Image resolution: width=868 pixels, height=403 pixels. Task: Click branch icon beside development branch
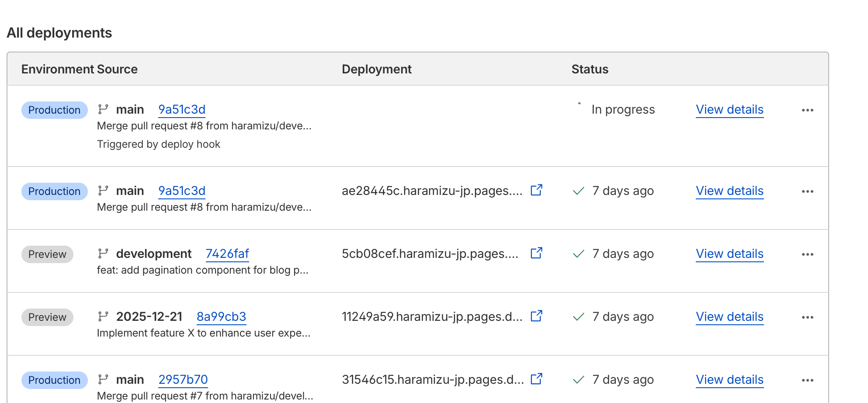(103, 254)
